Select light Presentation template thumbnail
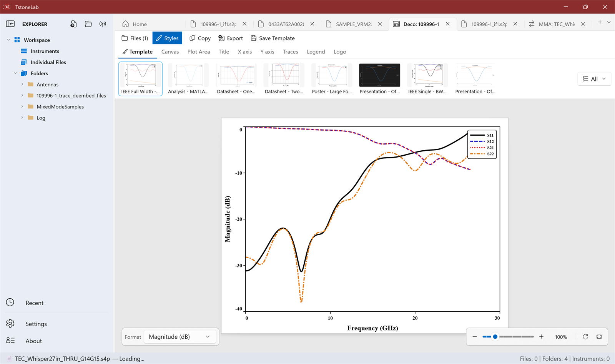The image size is (615, 364). click(x=475, y=79)
